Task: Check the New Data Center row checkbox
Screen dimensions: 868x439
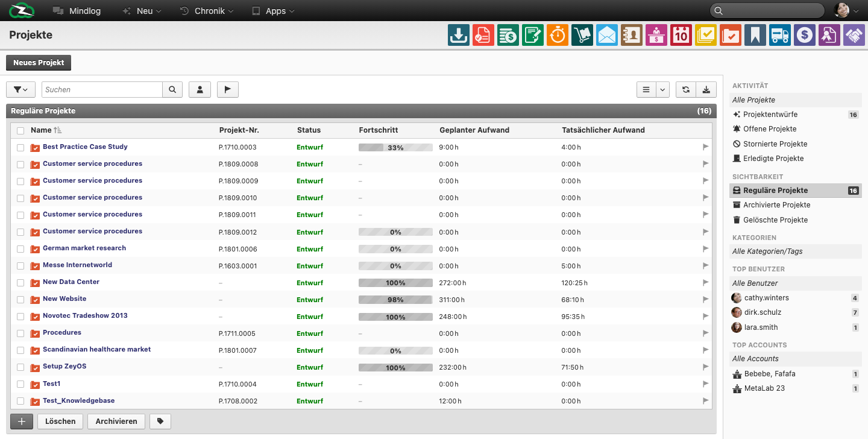Action: pos(20,282)
